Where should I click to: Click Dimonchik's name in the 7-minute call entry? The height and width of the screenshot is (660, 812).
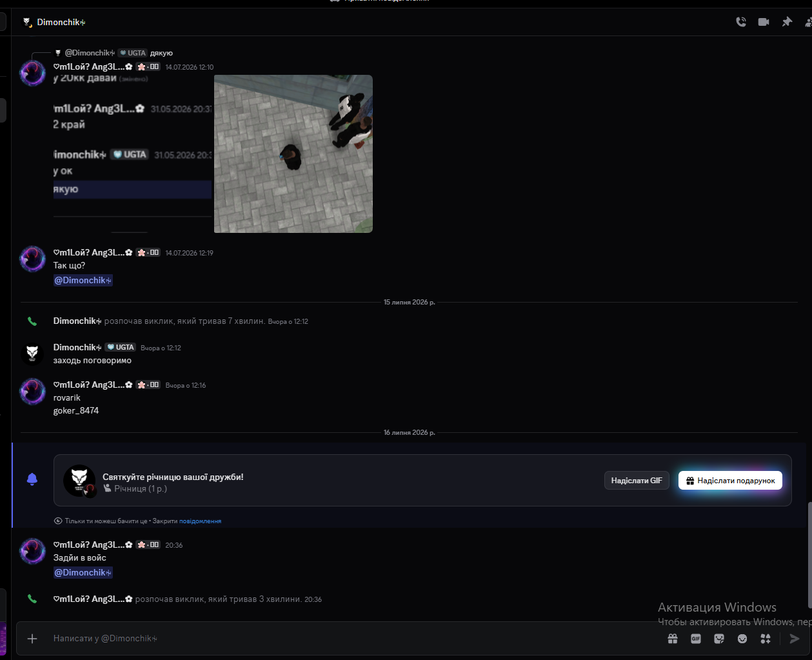(x=77, y=321)
